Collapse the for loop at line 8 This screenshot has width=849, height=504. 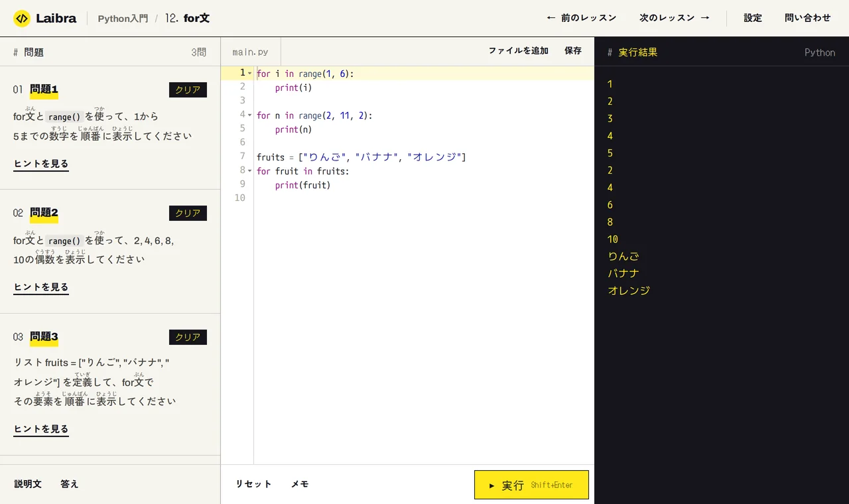click(x=249, y=171)
